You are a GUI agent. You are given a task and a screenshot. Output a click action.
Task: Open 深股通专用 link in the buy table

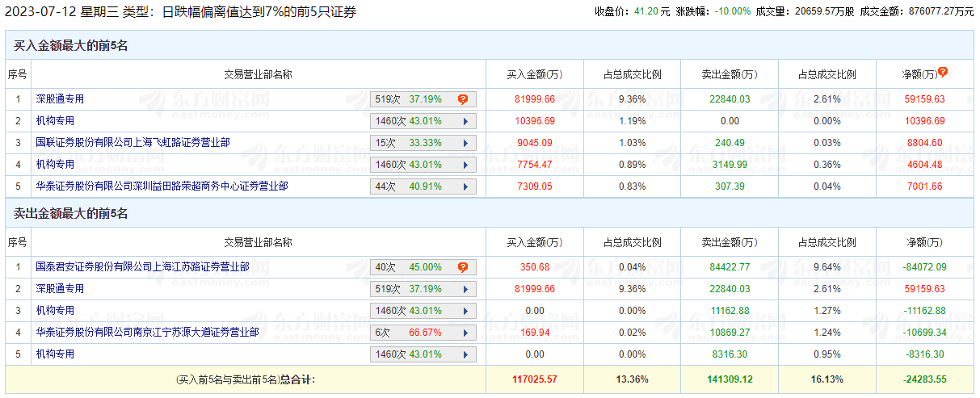(60, 99)
